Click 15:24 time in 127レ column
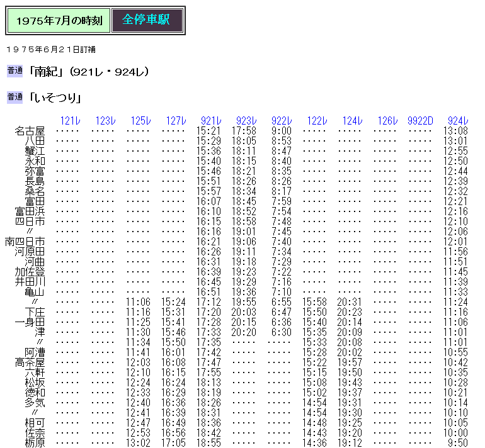The height and width of the screenshot is (448, 485). [x=173, y=302]
